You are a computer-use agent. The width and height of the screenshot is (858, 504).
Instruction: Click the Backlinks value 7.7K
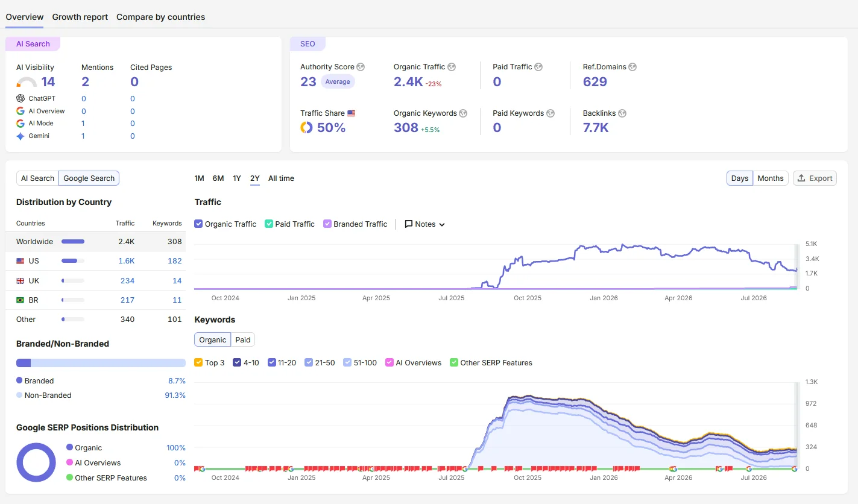[x=596, y=128]
